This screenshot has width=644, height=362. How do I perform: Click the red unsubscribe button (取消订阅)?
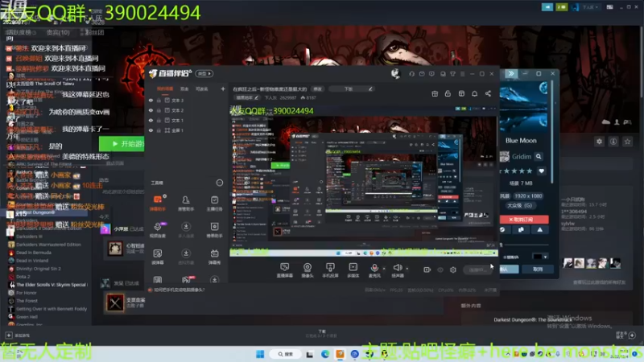tap(524, 219)
